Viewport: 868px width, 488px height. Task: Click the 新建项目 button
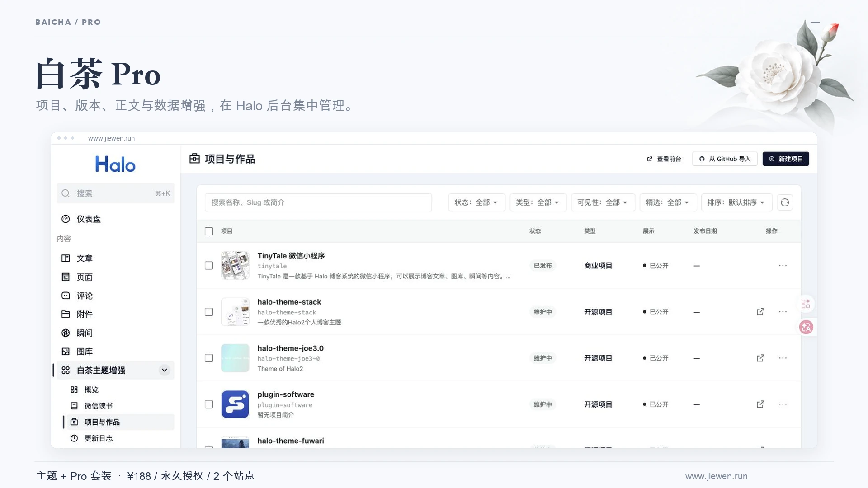[x=786, y=159]
